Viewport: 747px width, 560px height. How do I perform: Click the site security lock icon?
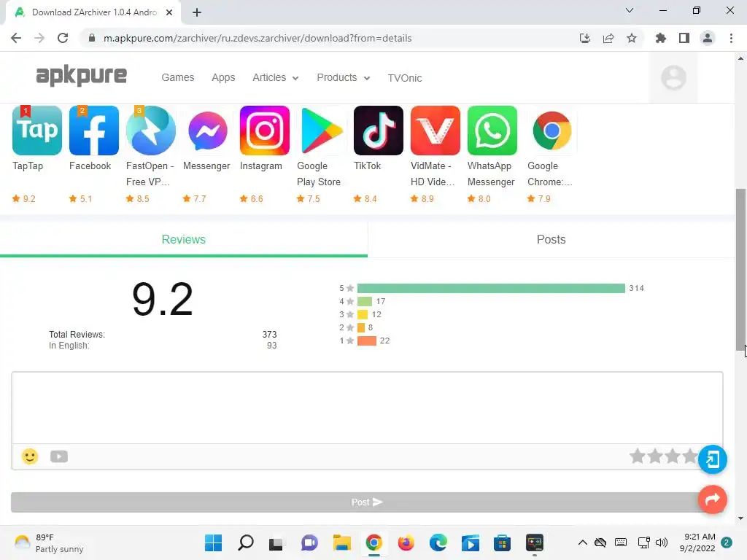coord(92,38)
